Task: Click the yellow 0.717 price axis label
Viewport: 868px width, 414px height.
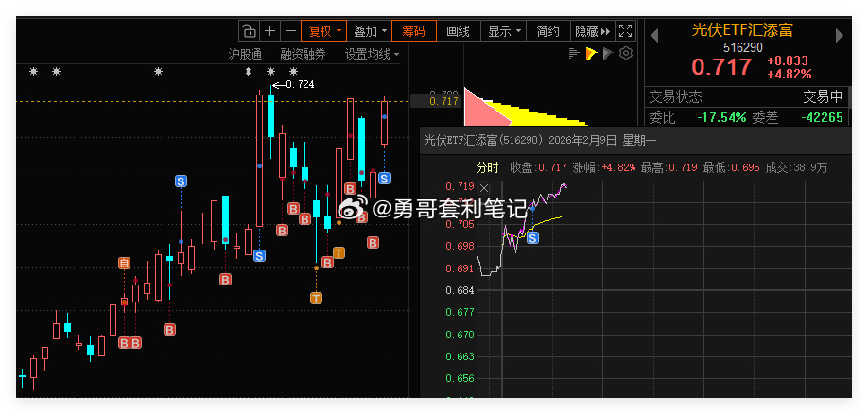Action: (443, 101)
